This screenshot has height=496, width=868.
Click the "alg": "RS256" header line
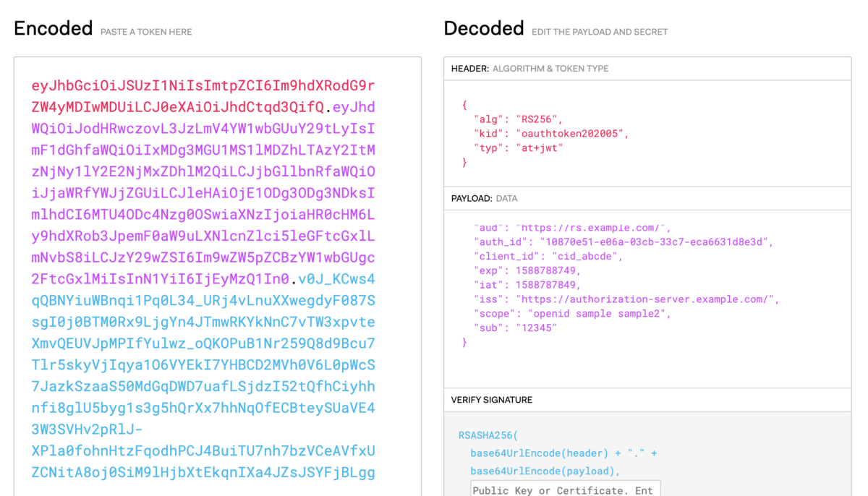518,119
